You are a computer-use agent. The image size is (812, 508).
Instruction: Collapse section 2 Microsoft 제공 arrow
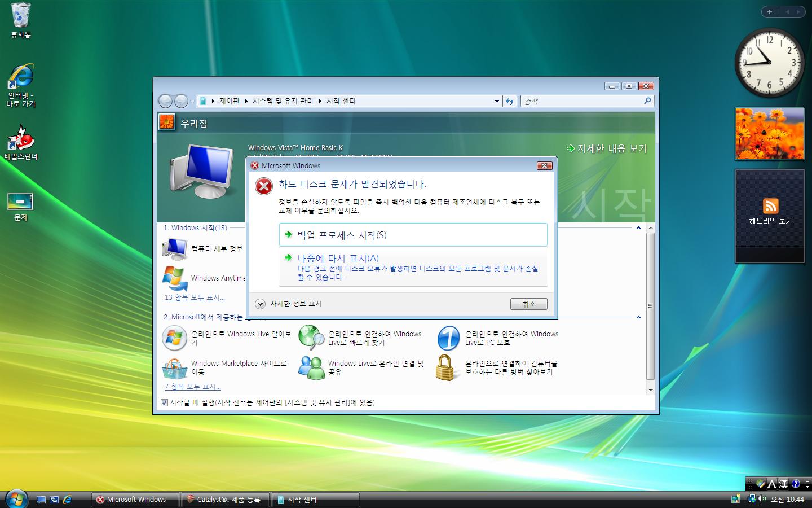coord(638,317)
